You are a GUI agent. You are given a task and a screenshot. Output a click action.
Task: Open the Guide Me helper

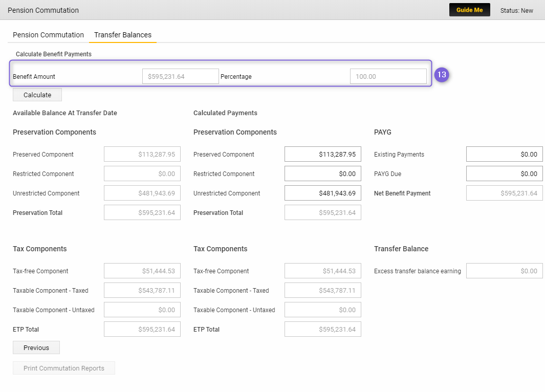[x=470, y=10]
